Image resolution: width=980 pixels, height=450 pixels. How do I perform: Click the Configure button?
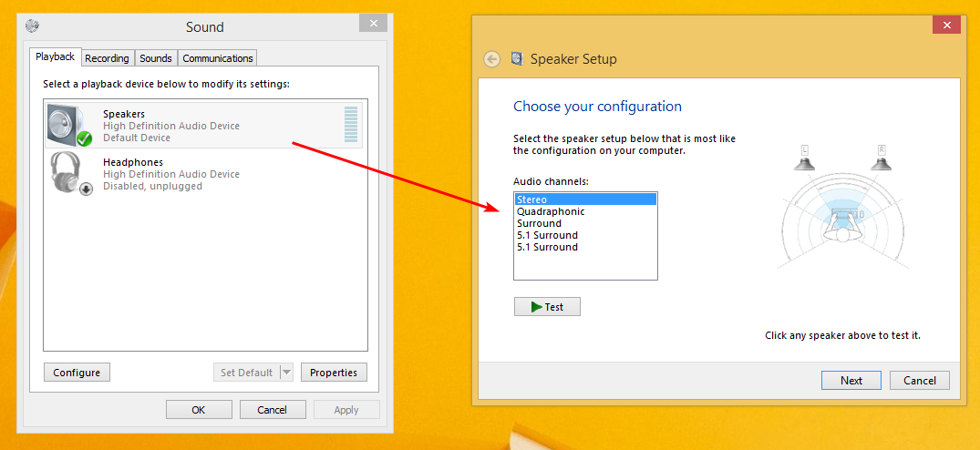coord(77,373)
